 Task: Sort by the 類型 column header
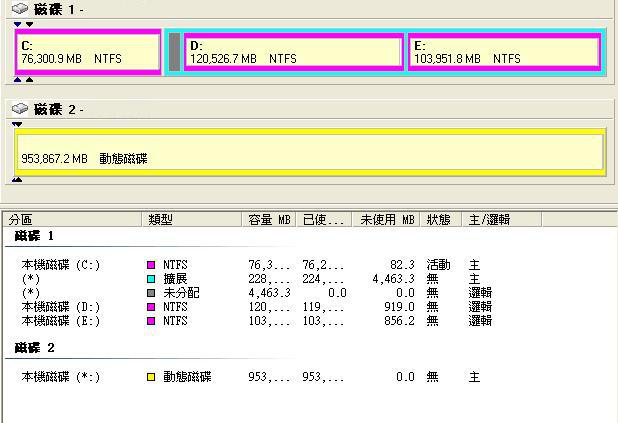pos(192,220)
